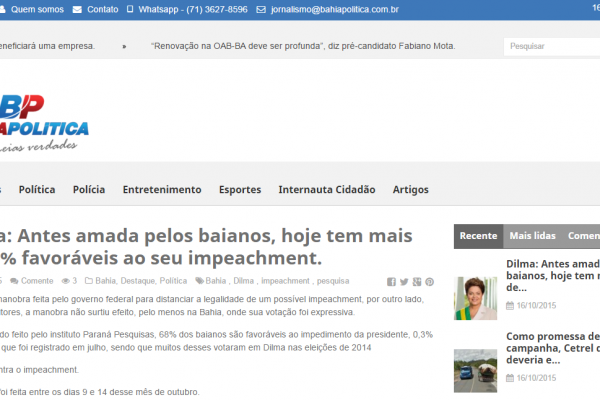Click the Contato envelope icon
The width and height of the screenshot is (600, 400).
pos(77,9)
